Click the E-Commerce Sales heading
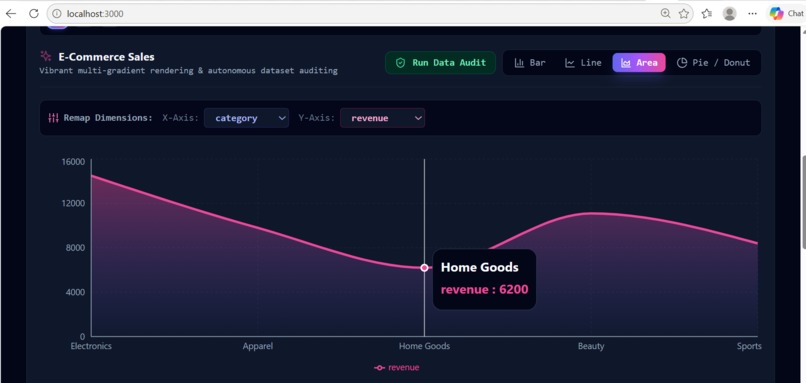Viewport: 806px width, 383px height. tap(106, 57)
